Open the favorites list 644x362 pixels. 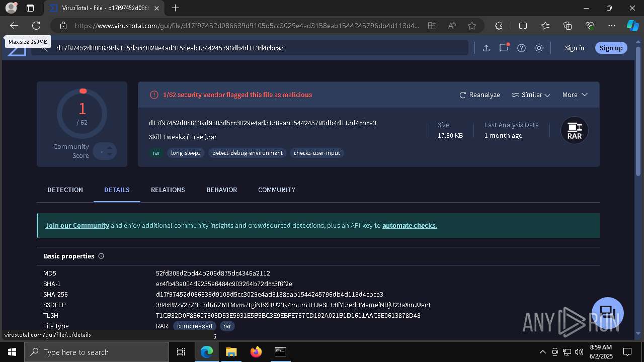tap(545, 26)
